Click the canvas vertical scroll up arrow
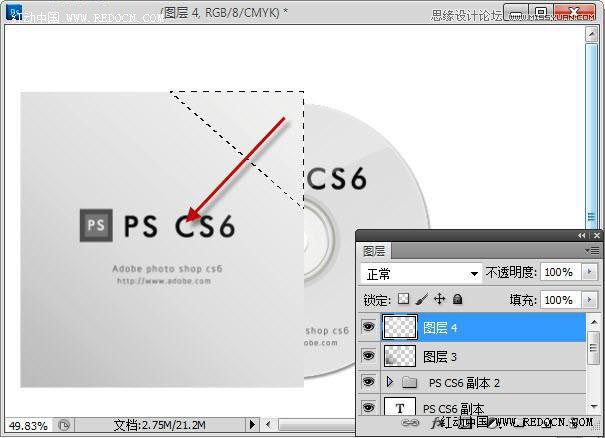 point(591,34)
